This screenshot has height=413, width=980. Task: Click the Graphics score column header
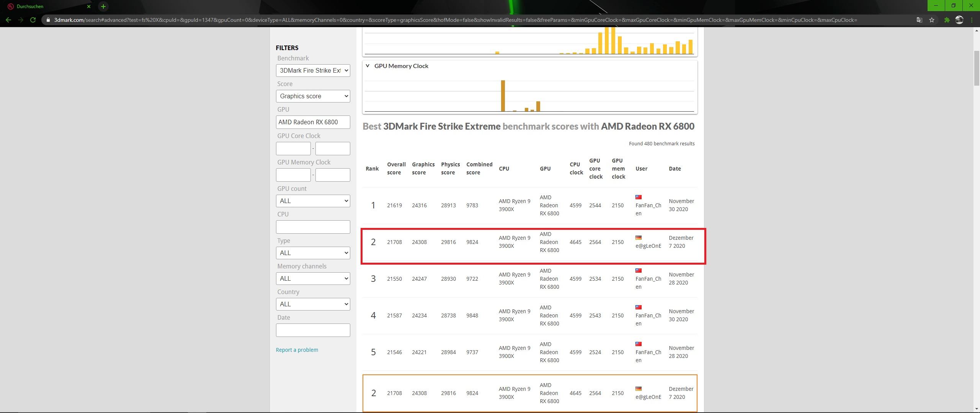423,168
